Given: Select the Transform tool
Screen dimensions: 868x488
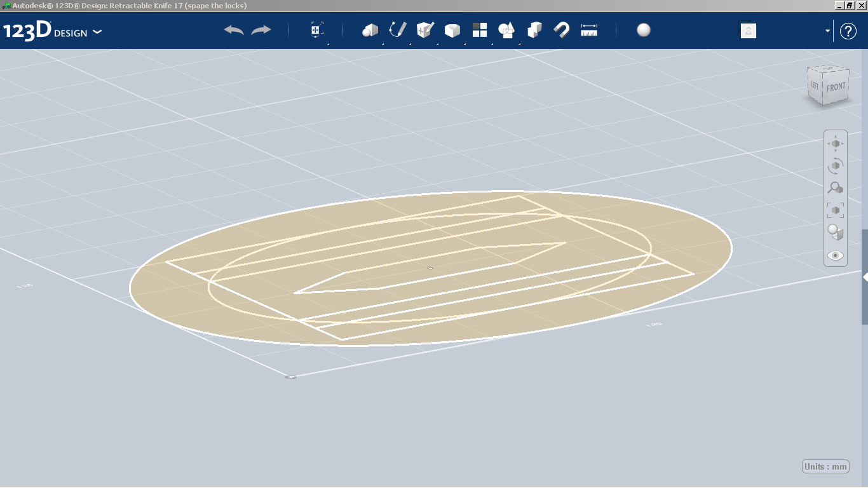Looking at the screenshot, I should (x=316, y=29).
